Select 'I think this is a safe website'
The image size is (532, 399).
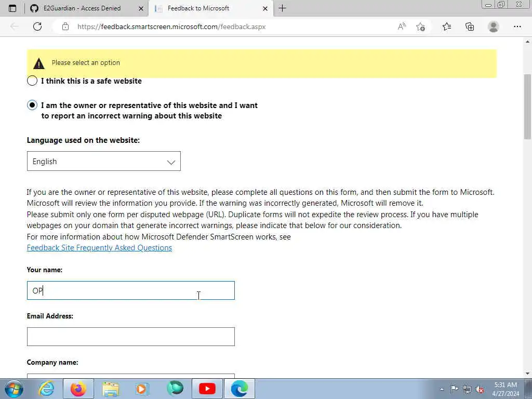point(32,81)
